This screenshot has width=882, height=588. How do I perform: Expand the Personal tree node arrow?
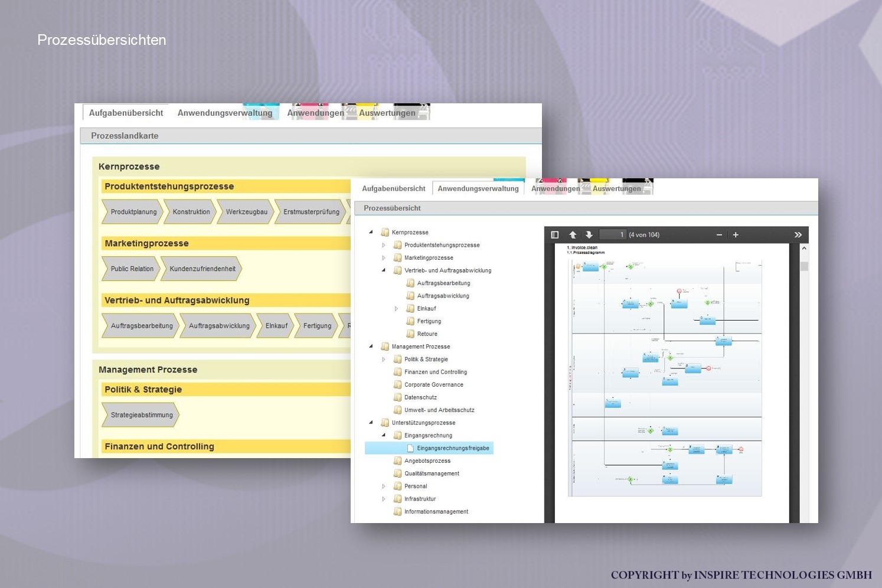[x=384, y=486]
